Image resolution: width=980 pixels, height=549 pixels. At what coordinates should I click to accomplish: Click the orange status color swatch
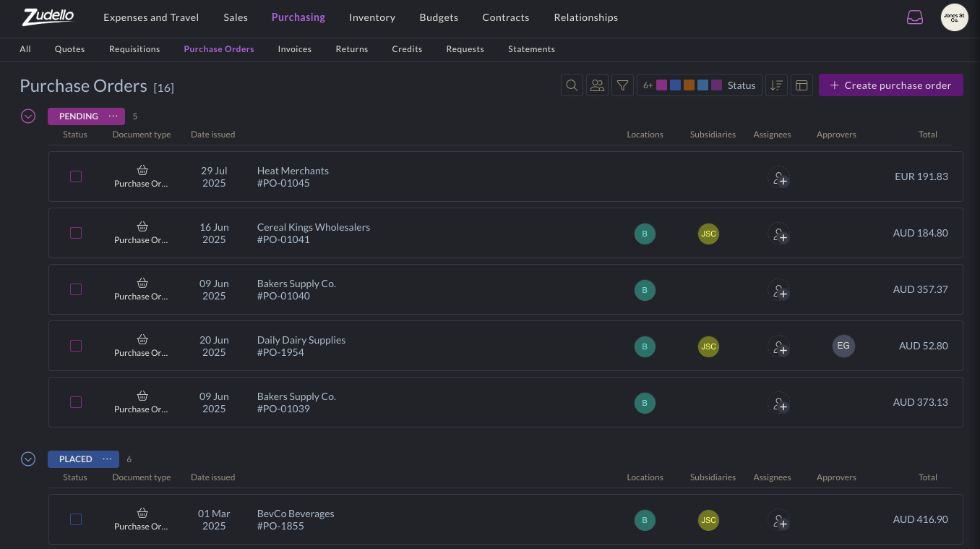(689, 85)
